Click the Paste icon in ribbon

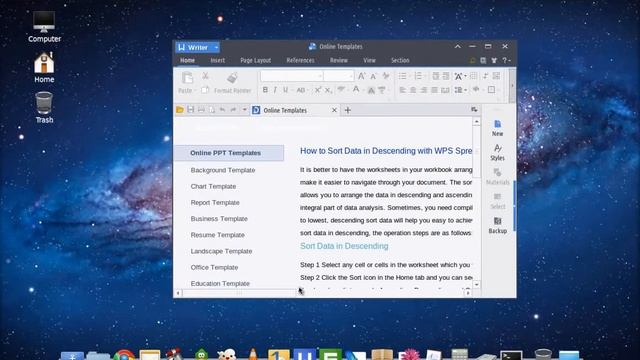pyautogui.click(x=187, y=78)
